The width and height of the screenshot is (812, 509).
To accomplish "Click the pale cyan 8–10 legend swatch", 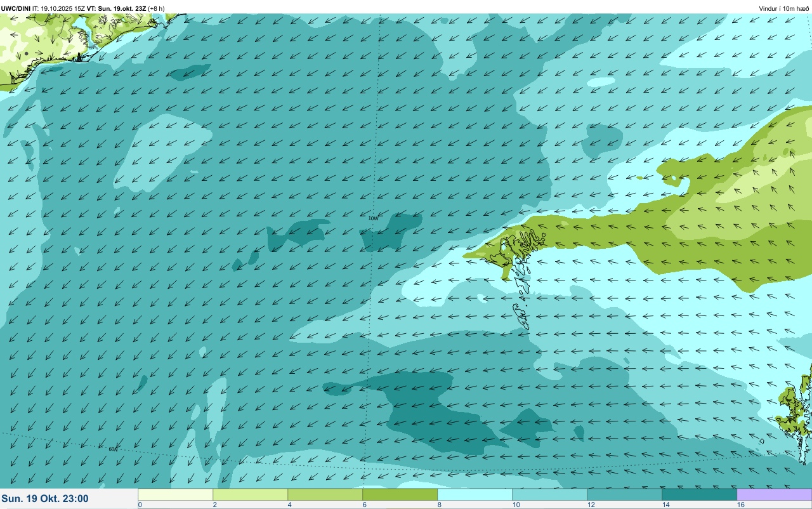I will click(475, 494).
